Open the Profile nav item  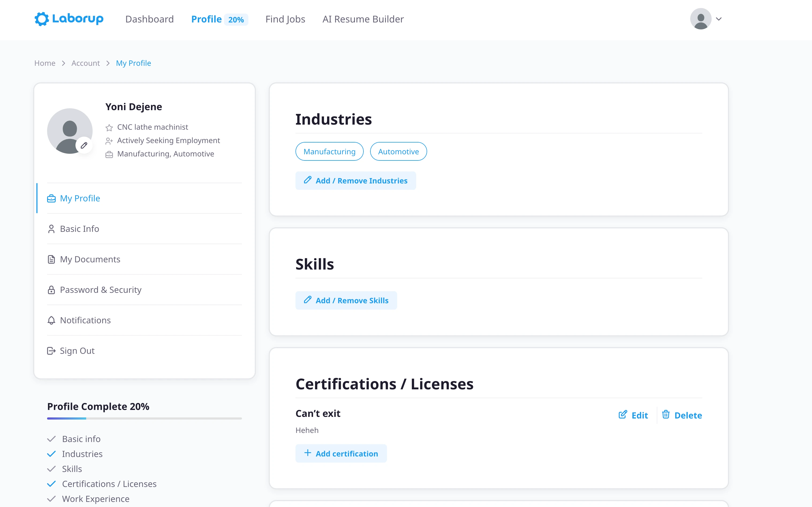[206, 19]
